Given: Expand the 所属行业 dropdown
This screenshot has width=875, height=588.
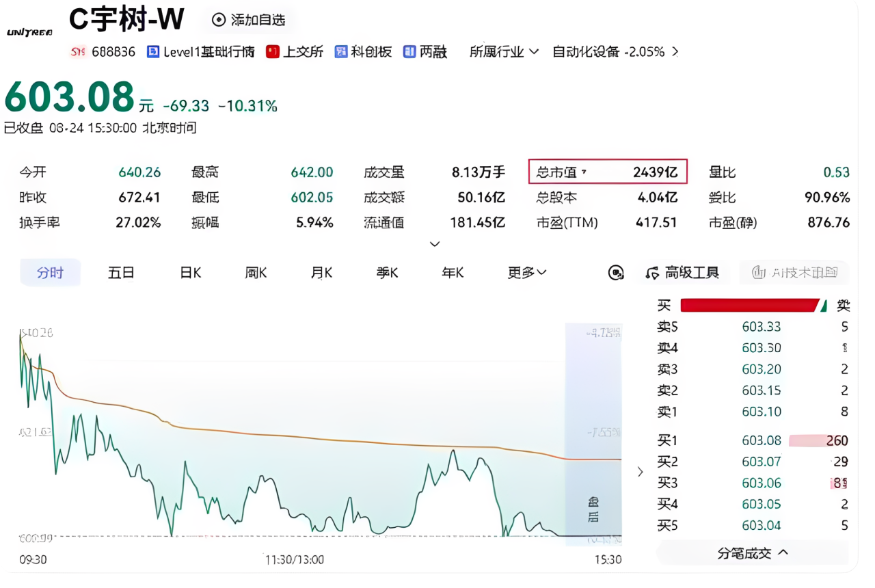Looking at the screenshot, I should 504,52.
